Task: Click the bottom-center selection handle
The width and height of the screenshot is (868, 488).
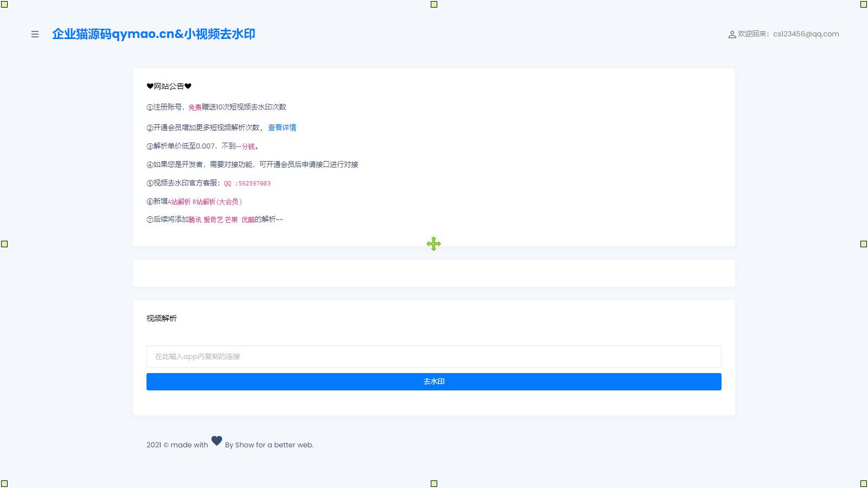Action: point(433,483)
